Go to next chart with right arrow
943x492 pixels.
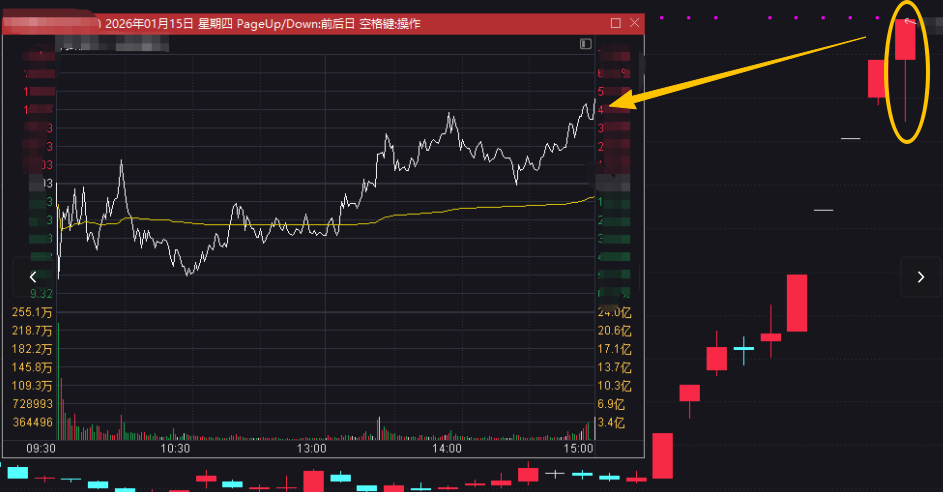click(920, 277)
